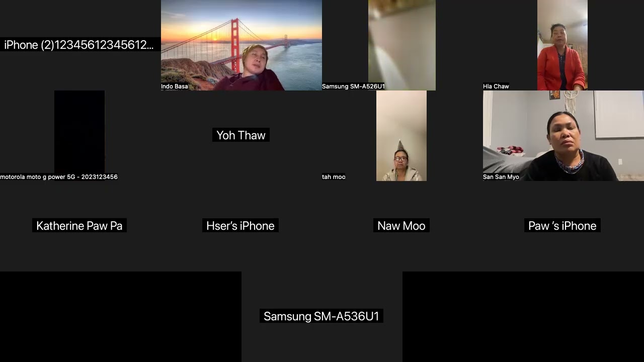Click the "Yoh Thaw" participant name
The image size is (644, 362).
[241, 135]
